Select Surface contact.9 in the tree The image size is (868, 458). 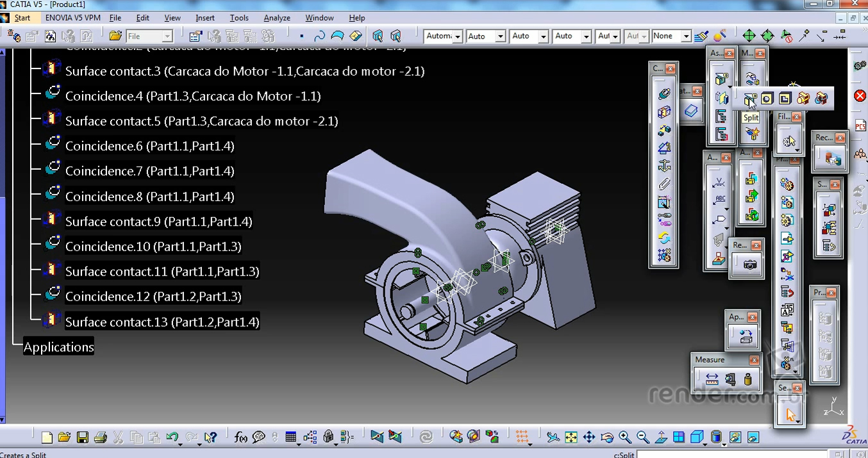click(x=159, y=222)
